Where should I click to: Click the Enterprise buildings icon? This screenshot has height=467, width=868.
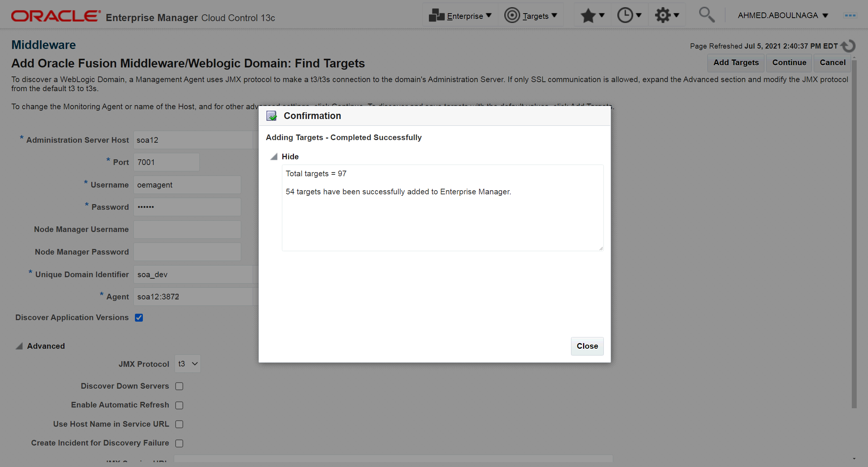click(x=436, y=16)
